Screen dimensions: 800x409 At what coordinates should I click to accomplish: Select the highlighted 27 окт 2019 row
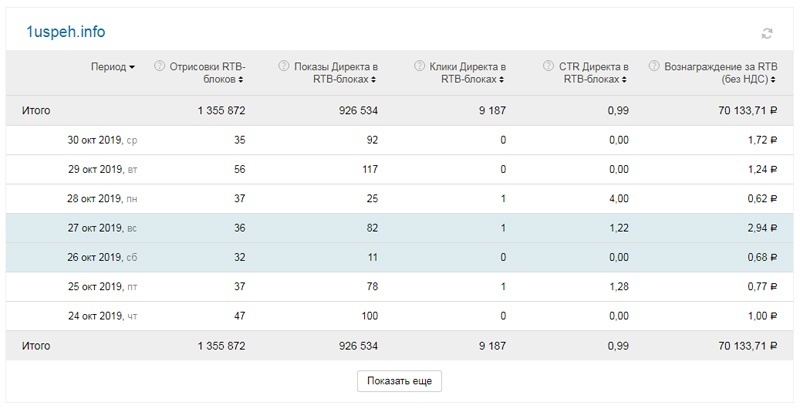[95, 228]
